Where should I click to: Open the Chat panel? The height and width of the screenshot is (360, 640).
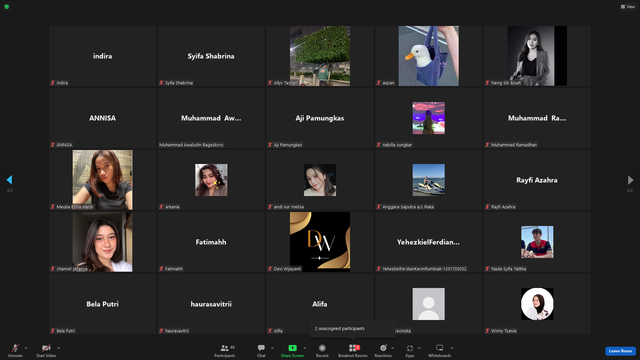[261, 350]
